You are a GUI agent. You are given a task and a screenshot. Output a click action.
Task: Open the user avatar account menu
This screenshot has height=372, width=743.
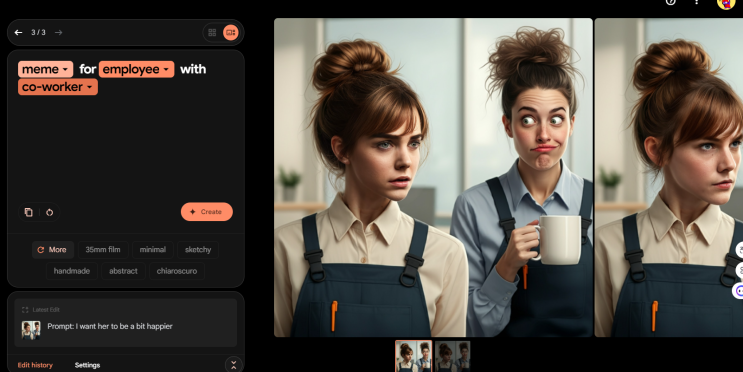pyautogui.click(x=725, y=3)
